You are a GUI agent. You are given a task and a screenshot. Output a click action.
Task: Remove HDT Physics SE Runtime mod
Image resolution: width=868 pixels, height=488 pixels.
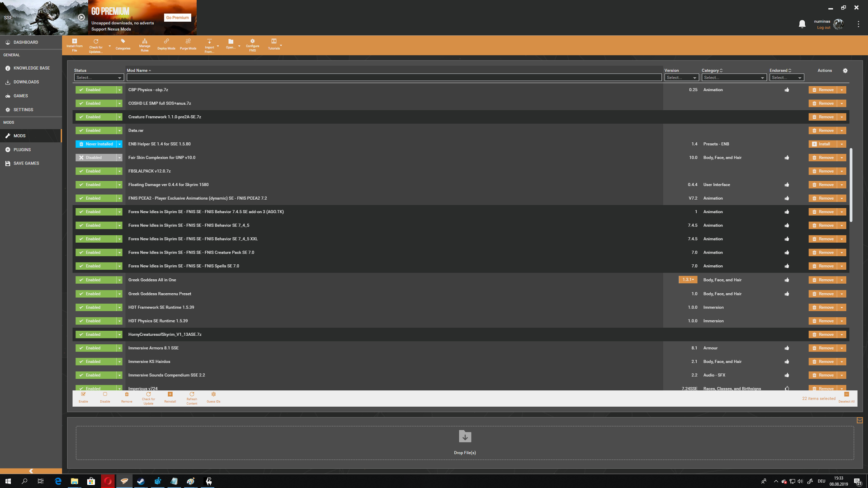pos(823,321)
